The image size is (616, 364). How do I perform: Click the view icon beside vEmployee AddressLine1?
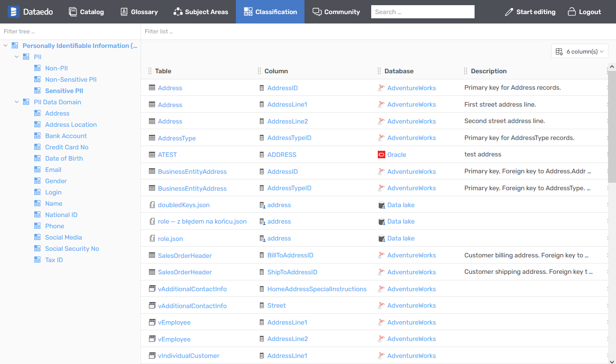click(152, 323)
